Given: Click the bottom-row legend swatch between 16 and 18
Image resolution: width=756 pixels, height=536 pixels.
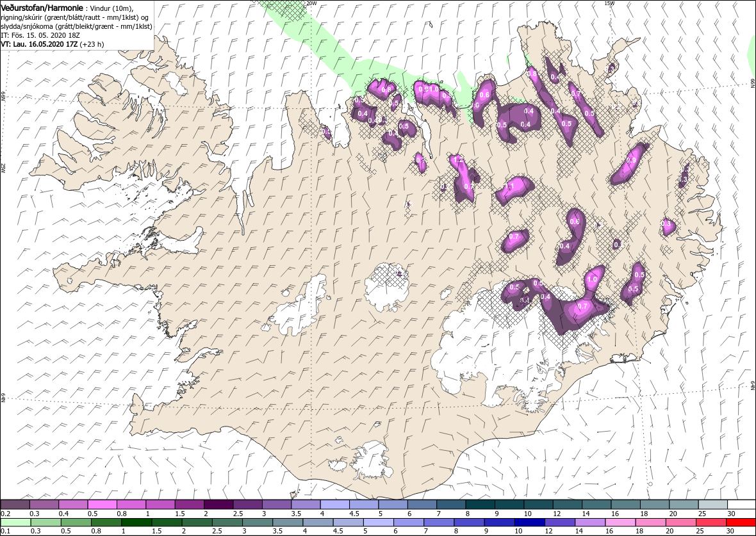Looking at the screenshot, I should [x=621, y=523].
